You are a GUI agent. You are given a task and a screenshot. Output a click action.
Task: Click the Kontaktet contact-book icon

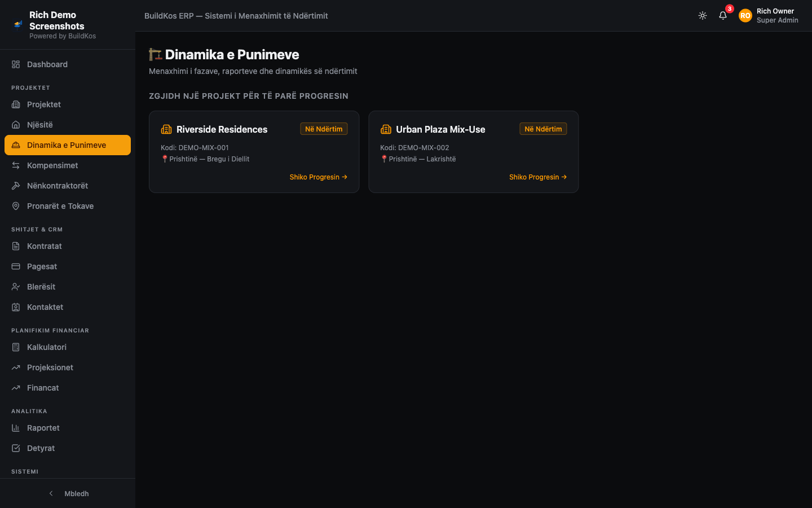tap(16, 307)
